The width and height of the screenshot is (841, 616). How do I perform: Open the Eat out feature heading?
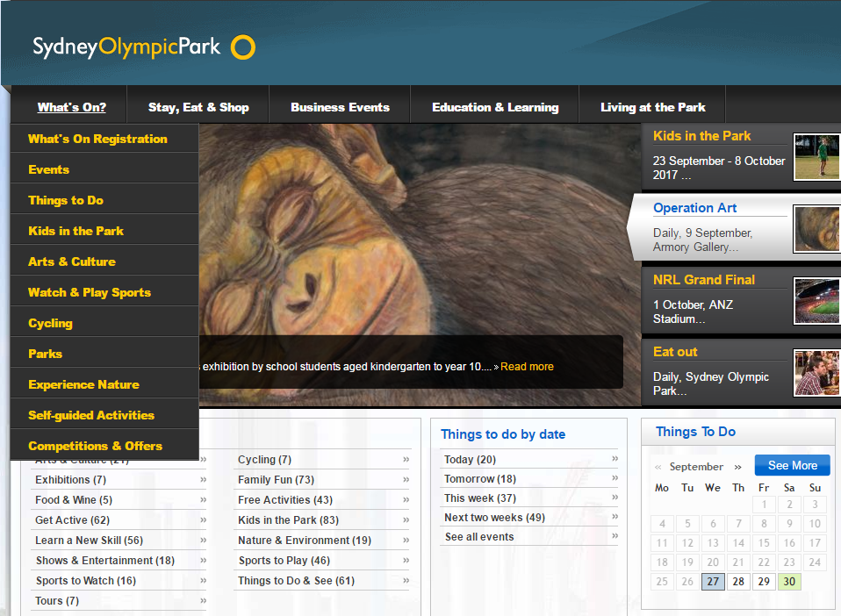pos(675,352)
